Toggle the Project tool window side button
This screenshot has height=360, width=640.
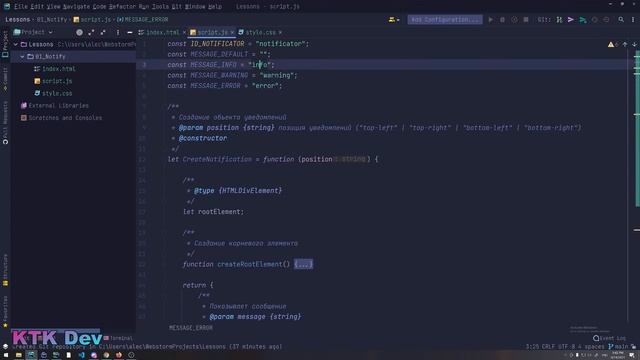click(x=5, y=44)
